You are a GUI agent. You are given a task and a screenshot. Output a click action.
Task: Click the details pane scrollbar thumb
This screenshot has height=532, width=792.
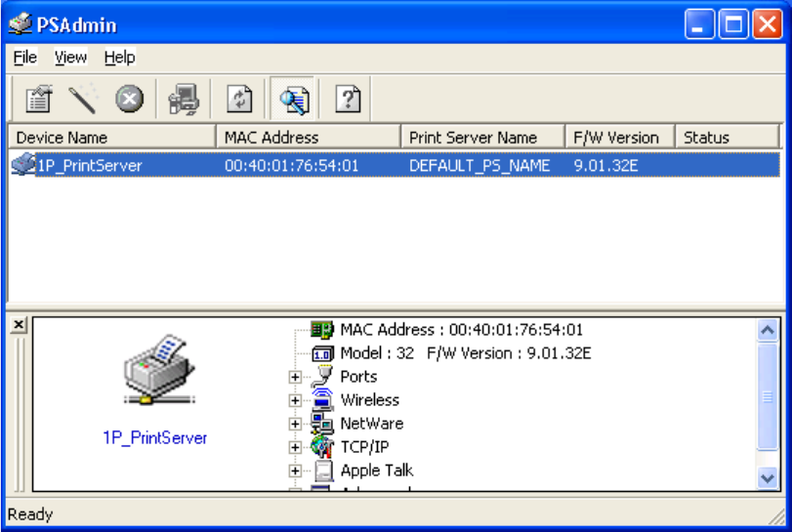click(768, 396)
